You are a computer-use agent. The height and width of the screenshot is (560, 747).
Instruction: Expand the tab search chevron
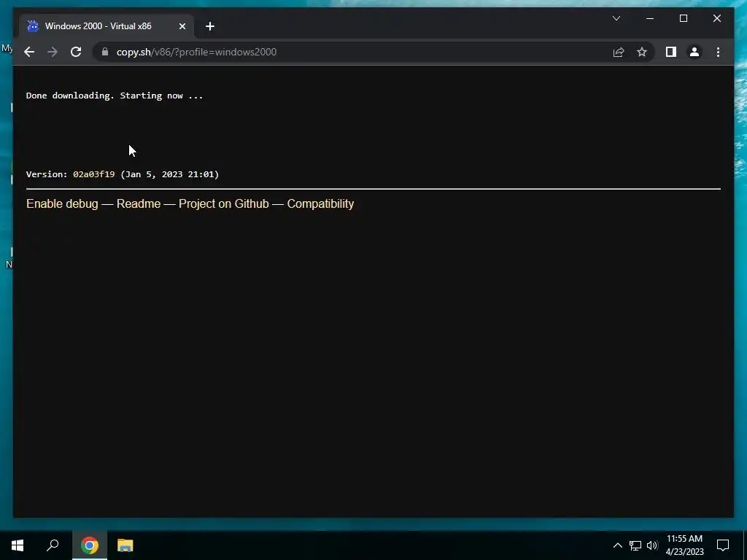(616, 18)
